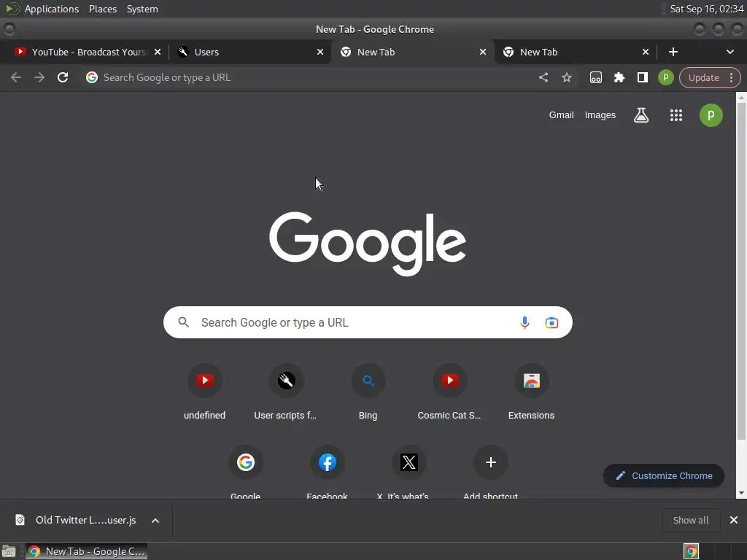The height and width of the screenshot is (560, 747).
Task: Open the Cosmic Cat shortcut
Action: (449, 392)
